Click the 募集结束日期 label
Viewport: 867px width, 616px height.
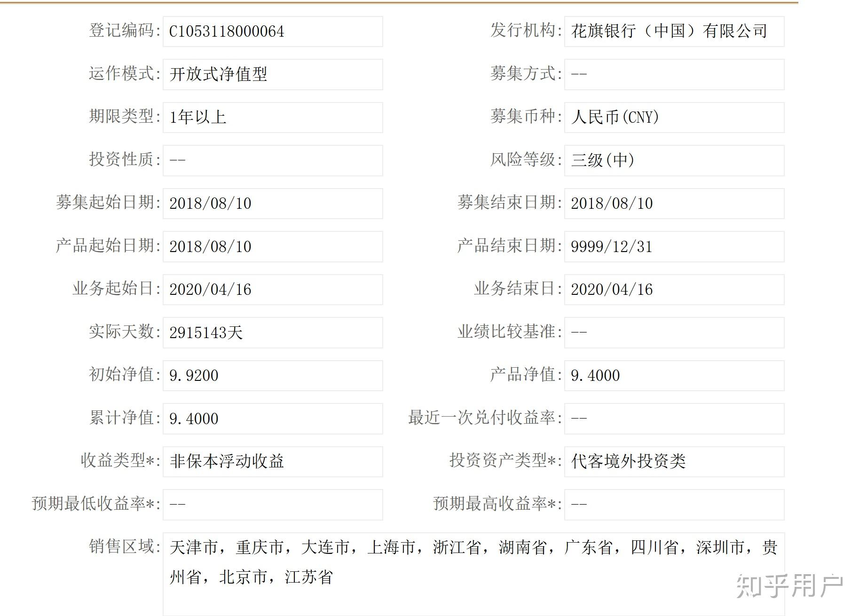pyautogui.click(x=510, y=202)
